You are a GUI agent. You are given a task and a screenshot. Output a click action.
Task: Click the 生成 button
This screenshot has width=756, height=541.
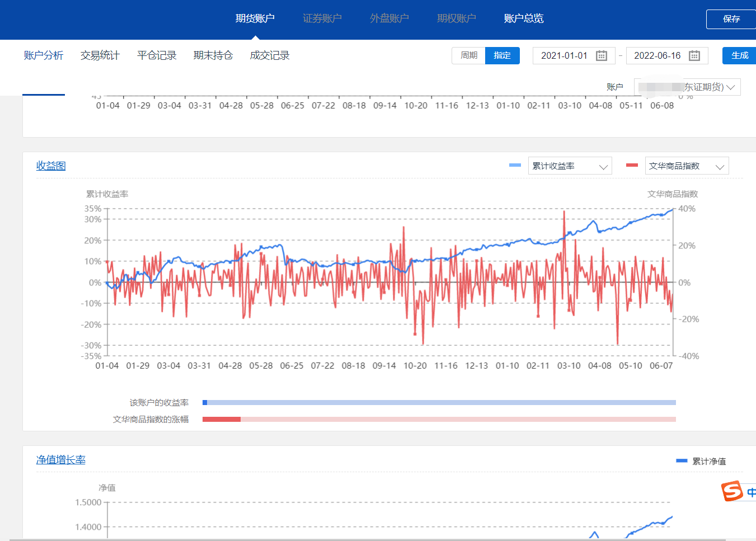click(739, 55)
